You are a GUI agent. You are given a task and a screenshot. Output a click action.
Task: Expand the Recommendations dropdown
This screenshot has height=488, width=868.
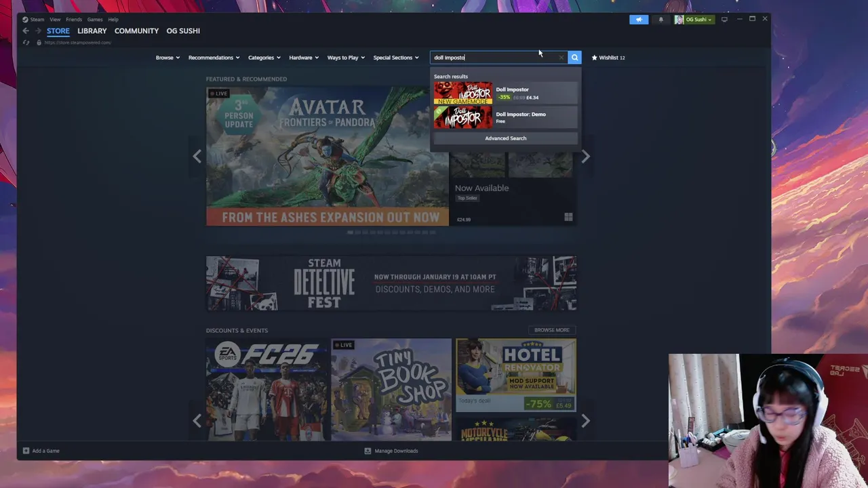pos(214,58)
